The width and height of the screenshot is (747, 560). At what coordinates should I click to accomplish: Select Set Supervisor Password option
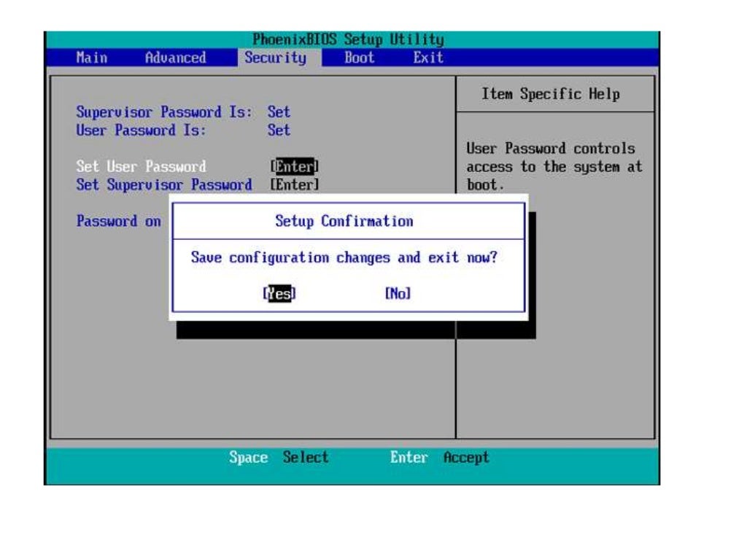click(x=164, y=184)
